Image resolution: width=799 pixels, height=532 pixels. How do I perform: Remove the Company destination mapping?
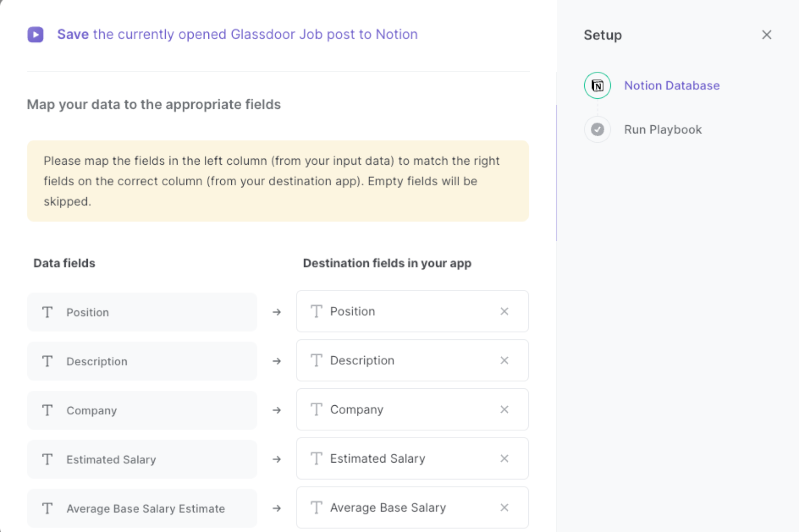[x=504, y=409]
